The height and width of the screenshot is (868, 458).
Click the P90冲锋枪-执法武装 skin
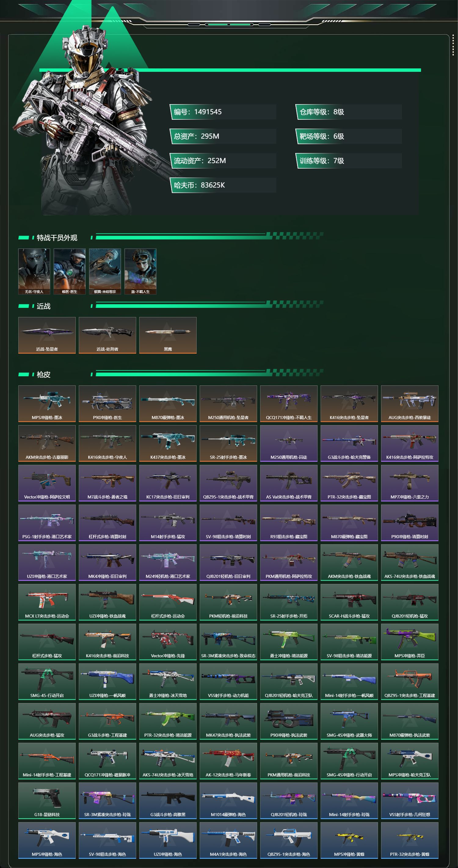pyautogui.click(x=289, y=722)
